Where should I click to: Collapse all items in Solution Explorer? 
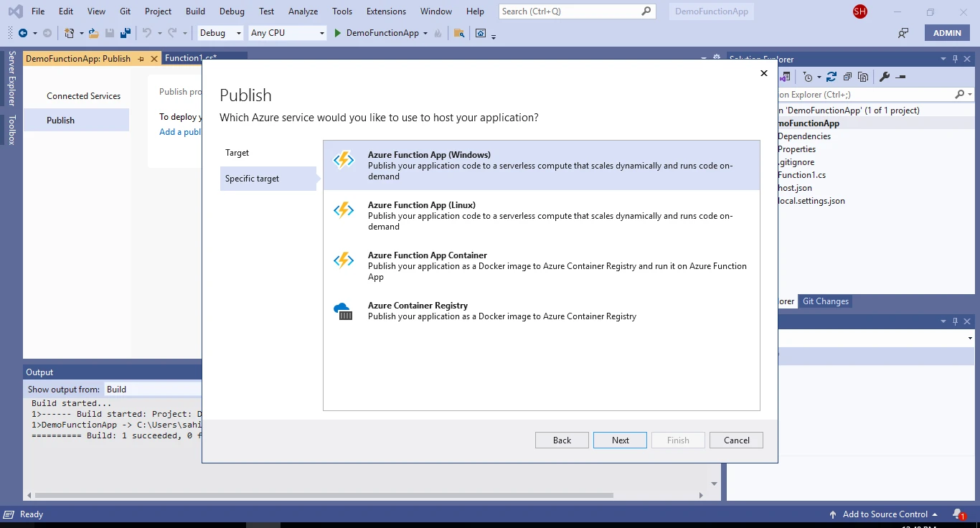847,77
